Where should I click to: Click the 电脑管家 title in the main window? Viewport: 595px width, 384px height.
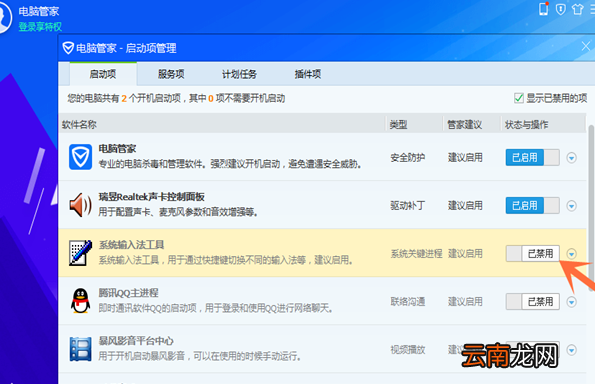(x=39, y=11)
